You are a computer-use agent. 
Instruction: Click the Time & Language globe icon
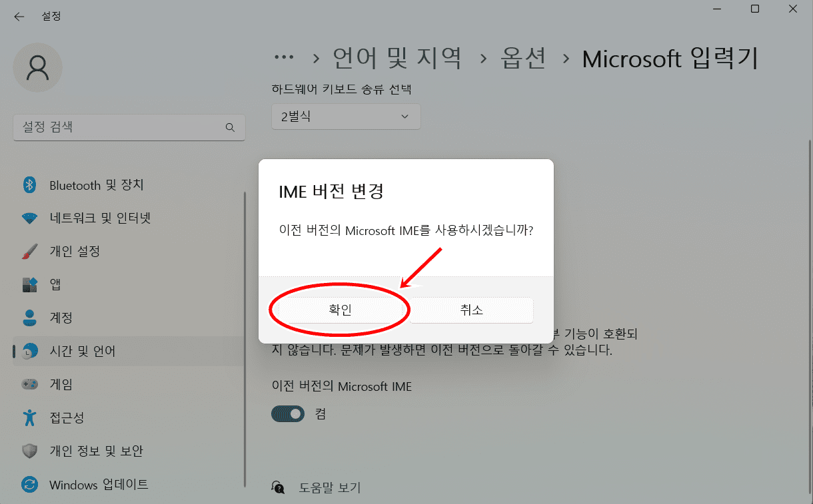click(29, 352)
